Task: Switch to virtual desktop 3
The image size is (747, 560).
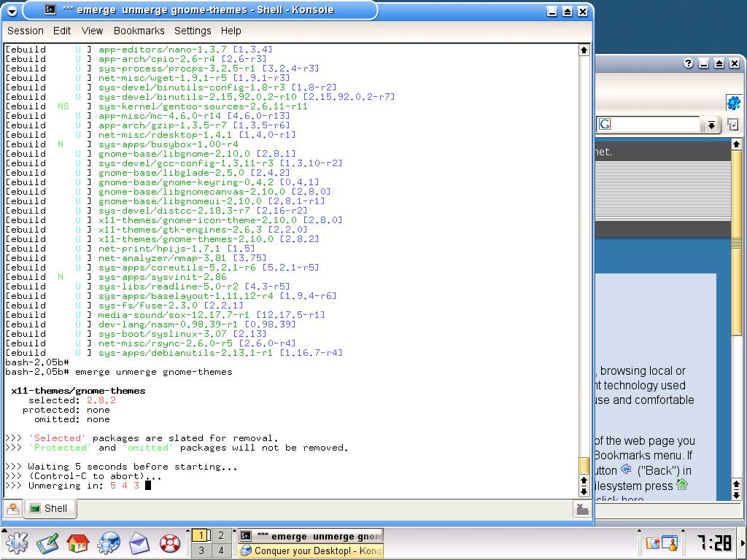Action: pyautogui.click(x=201, y=551)
